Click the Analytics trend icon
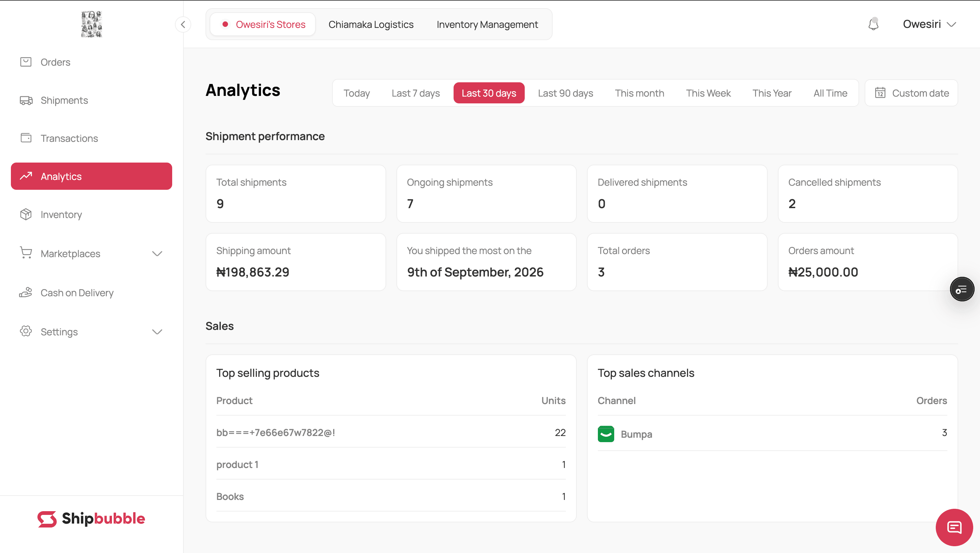This screenshot has height=553, width=980. tap(26, 176)
